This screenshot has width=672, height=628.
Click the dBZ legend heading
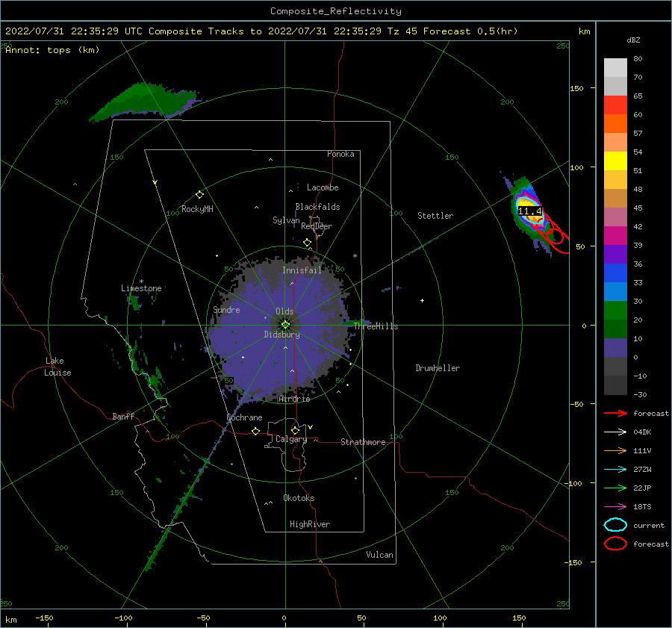point(633,40)
